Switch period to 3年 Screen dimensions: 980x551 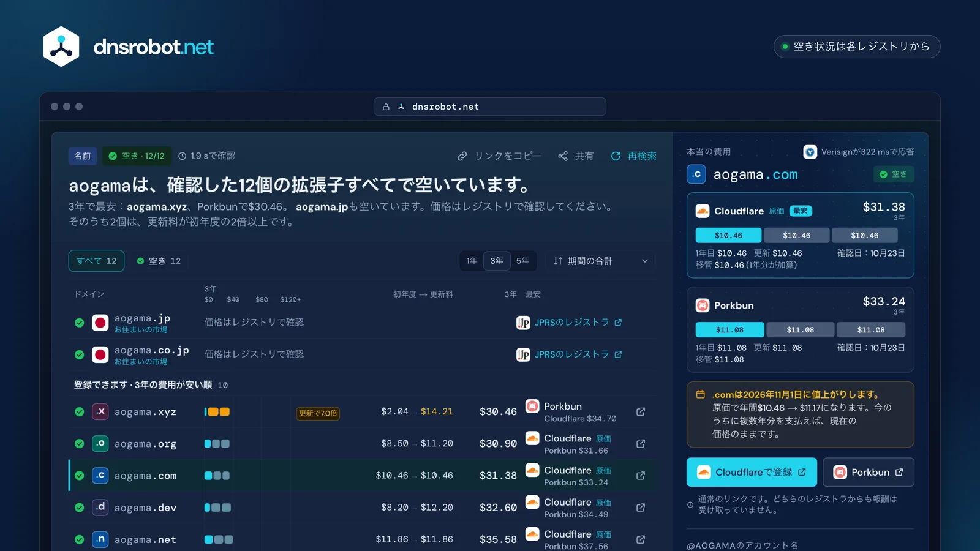tap(497, 261)
